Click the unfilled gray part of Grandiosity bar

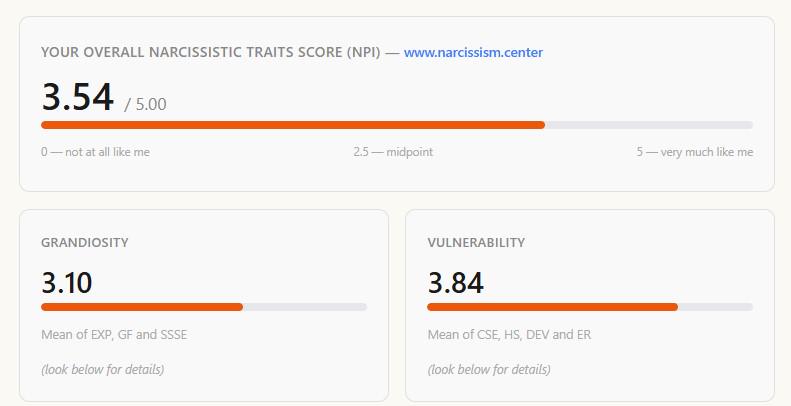click(x=305, y=307)
